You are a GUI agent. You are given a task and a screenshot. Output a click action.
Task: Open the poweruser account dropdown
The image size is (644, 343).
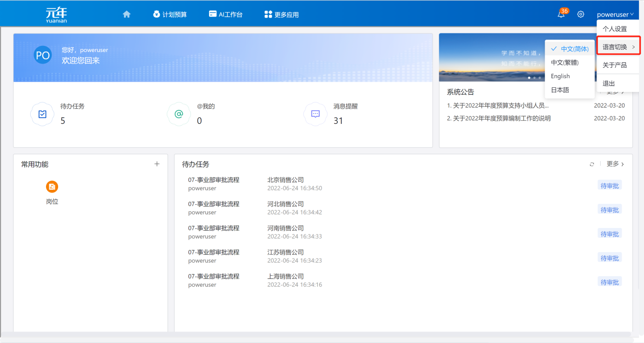coord(616,14)
